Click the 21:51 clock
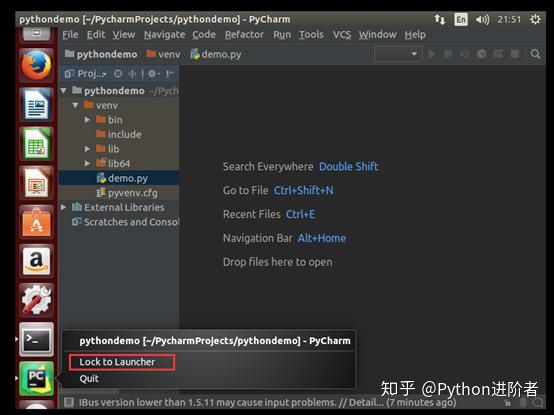Image resolution: width=554 pixels, height=415 pixels. tap(509, 19)
